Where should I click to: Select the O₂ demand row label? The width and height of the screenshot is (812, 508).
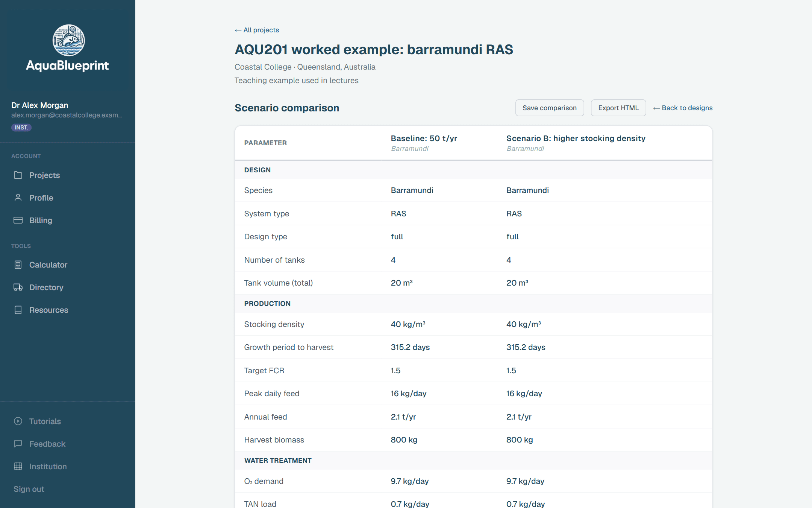click(264, 481)
